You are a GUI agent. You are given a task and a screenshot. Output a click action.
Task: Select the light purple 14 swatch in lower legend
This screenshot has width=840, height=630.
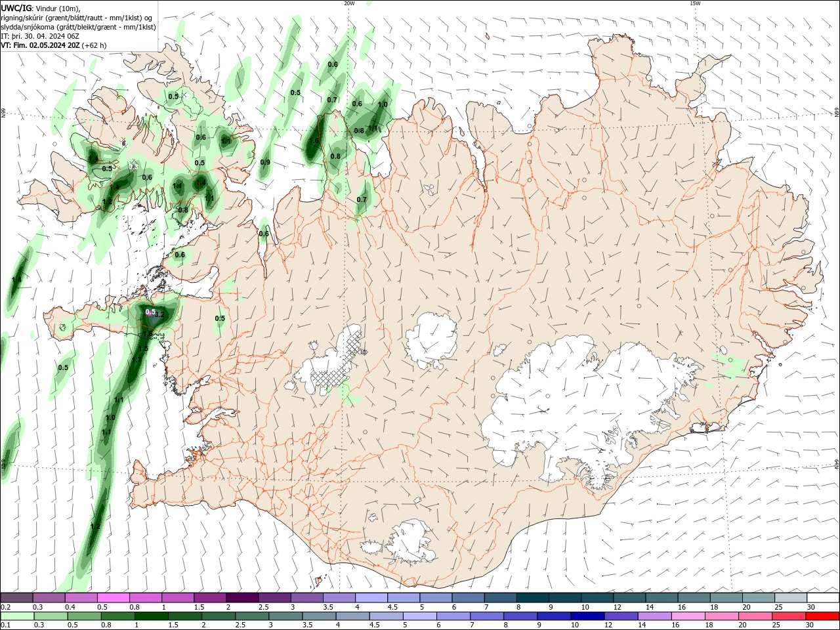654,616
